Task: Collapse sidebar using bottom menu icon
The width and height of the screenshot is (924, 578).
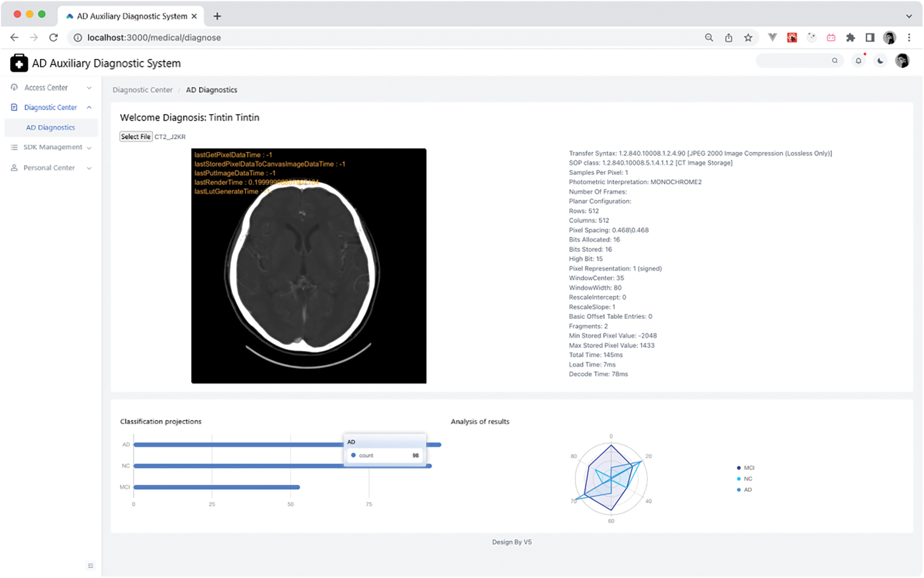Action: click(90, 566)
